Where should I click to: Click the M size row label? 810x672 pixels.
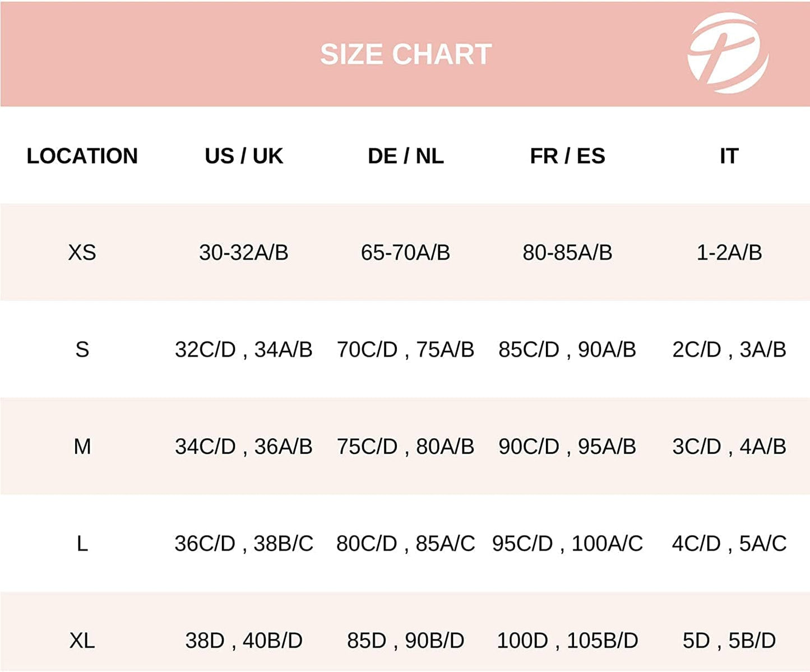(82, 447)
